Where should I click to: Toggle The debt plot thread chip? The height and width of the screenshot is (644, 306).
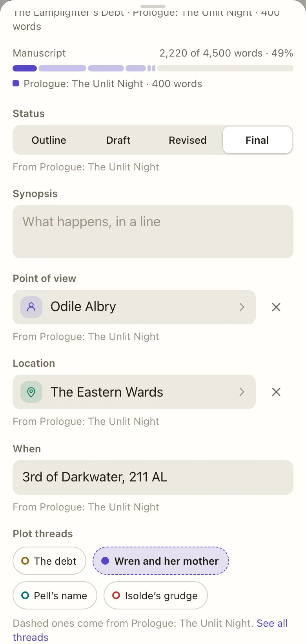(x=49, y=561)
